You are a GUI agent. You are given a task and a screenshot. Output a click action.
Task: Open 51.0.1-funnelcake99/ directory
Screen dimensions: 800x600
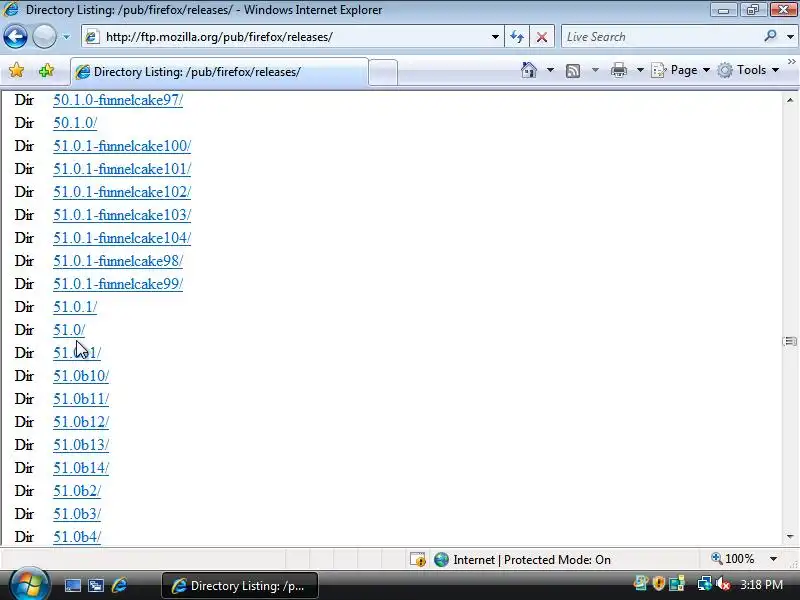pos(118,284)
